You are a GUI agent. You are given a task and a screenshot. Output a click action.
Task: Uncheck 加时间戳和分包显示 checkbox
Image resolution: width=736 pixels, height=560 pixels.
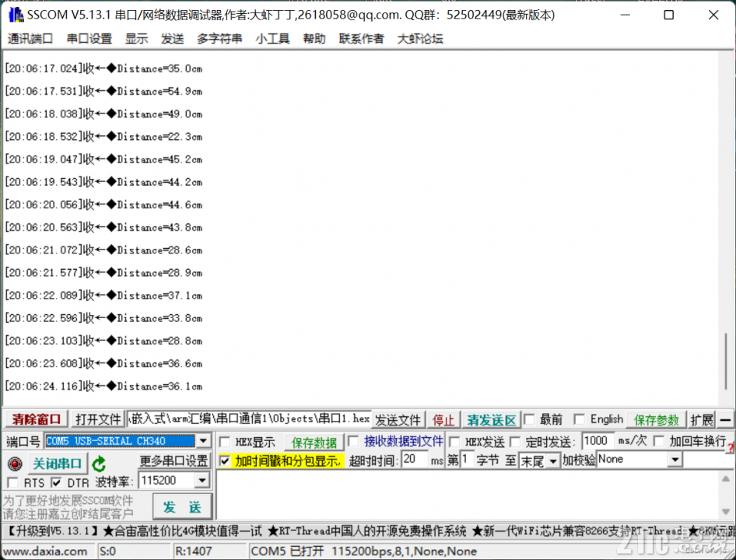click(225, 461)
